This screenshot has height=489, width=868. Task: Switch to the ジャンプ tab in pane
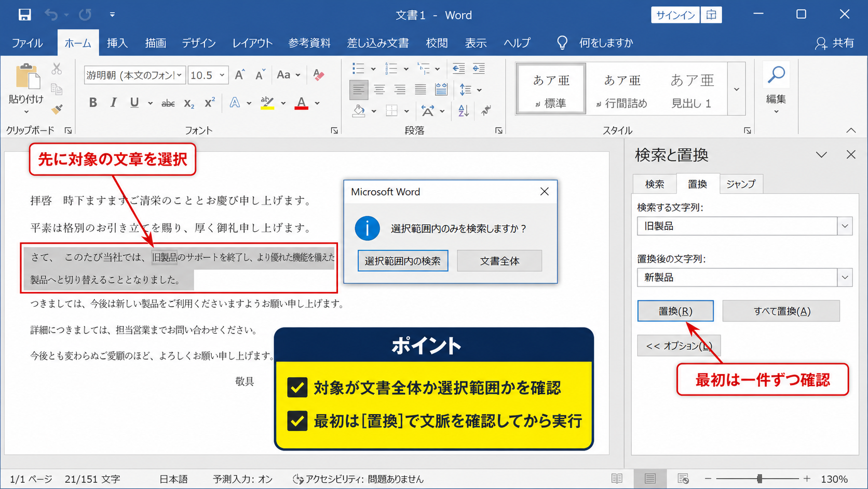point(741,184)
